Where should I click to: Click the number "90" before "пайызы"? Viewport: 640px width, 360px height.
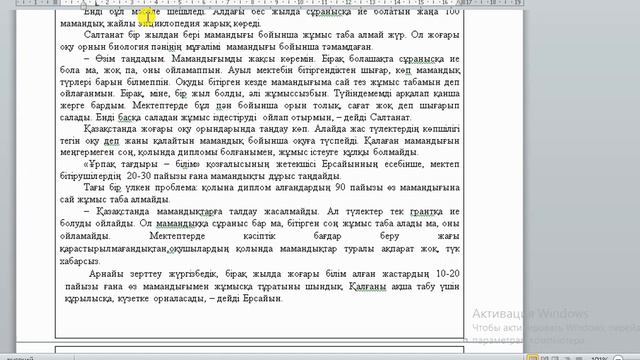(340, 188)
